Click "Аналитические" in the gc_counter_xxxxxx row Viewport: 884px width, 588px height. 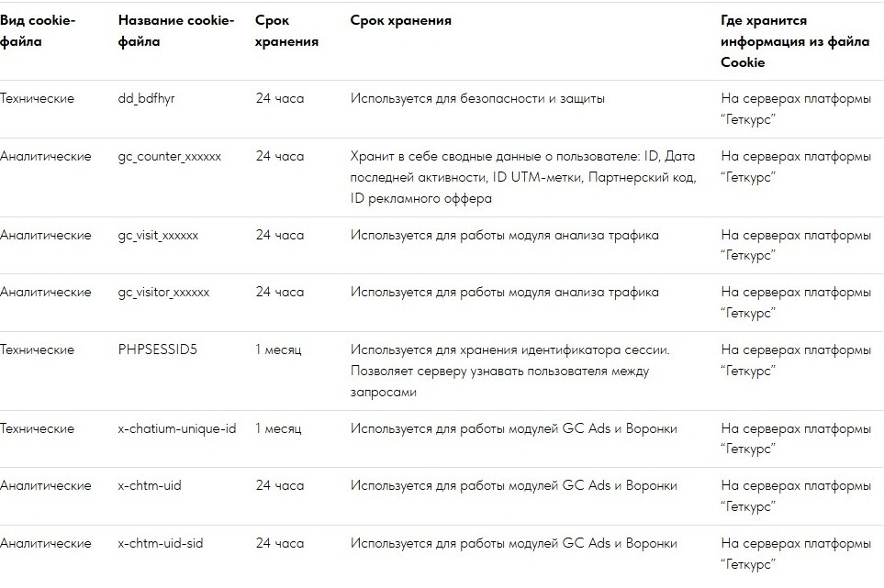pyautogui.click(x=45, y=156)
